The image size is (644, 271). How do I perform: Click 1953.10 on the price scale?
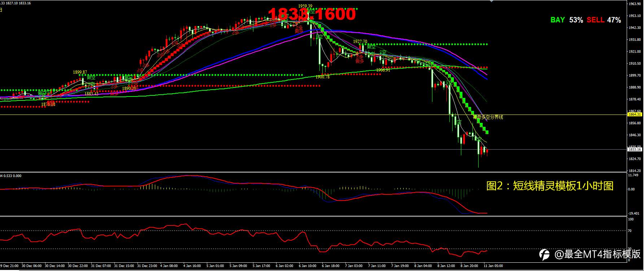[635, 16]
